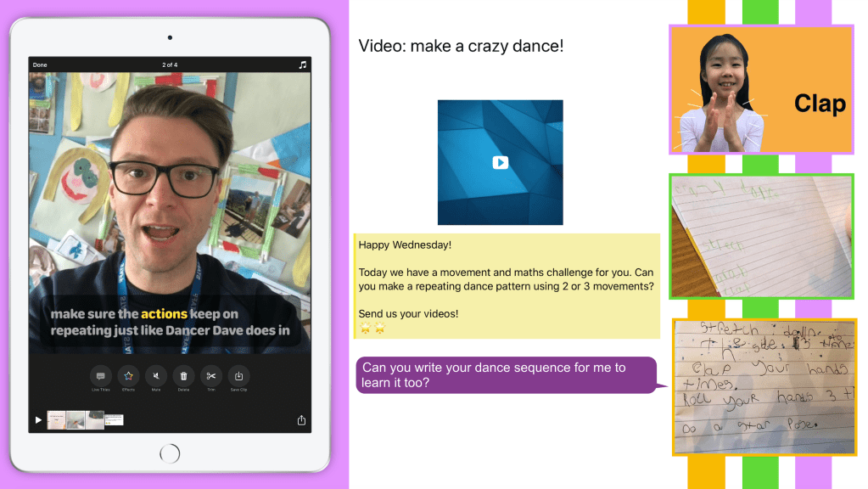Viewport: 868px width, 489px height.
Task: Select the last clip thumbnail in timeline
Action: [115, 419]
